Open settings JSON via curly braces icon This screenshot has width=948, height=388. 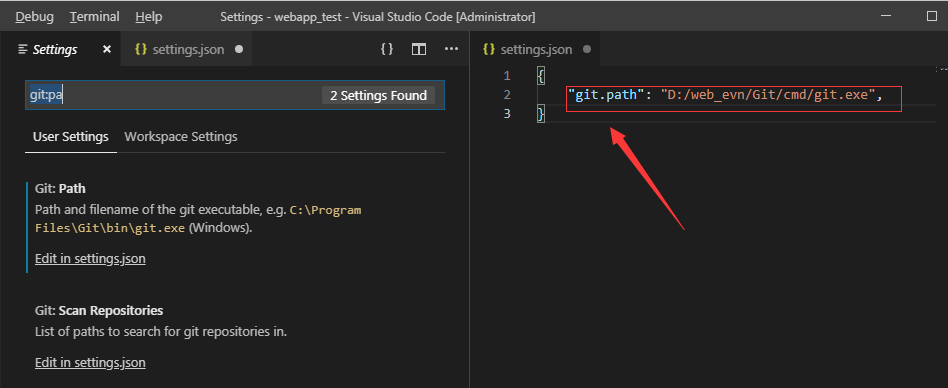387,49
